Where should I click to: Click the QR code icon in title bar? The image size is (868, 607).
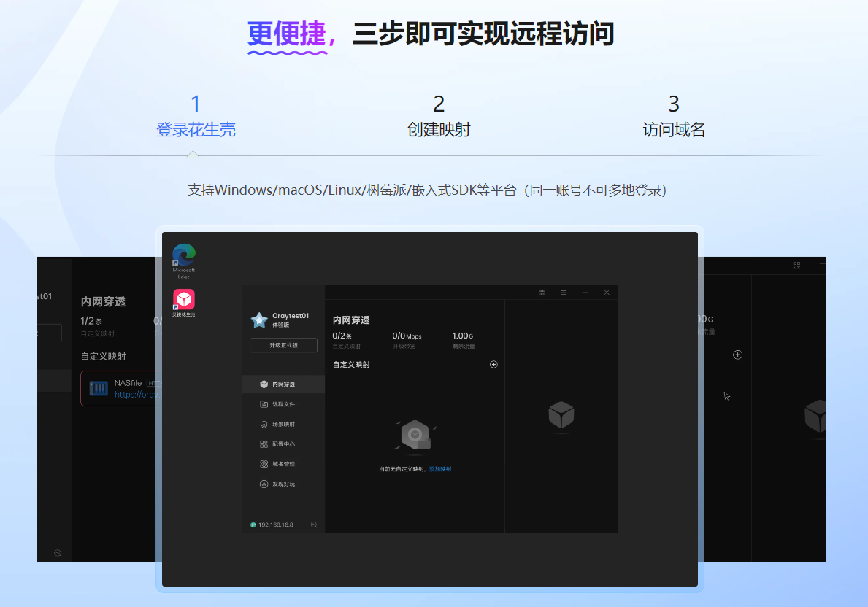pos(542,292)
